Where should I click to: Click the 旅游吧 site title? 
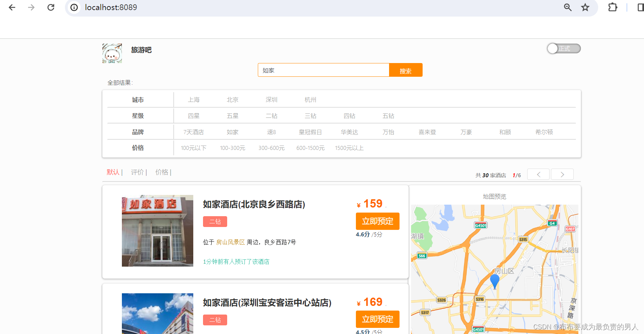tap(141, 50)
